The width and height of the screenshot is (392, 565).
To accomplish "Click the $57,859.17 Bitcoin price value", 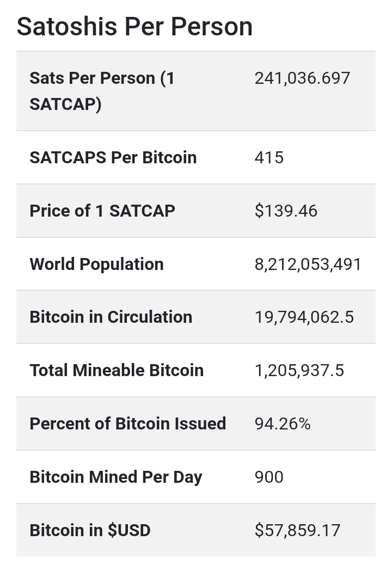I will [297, 530].
